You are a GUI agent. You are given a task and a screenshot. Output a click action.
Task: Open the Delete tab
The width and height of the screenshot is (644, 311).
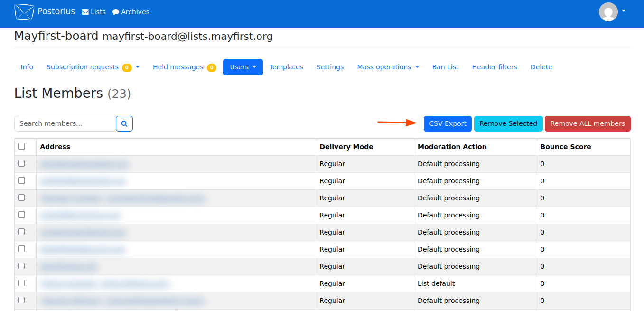(x=541, y=67)
